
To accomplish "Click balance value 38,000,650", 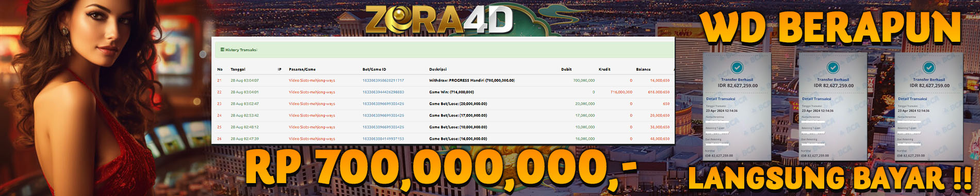I will click(x=660, y=127).
